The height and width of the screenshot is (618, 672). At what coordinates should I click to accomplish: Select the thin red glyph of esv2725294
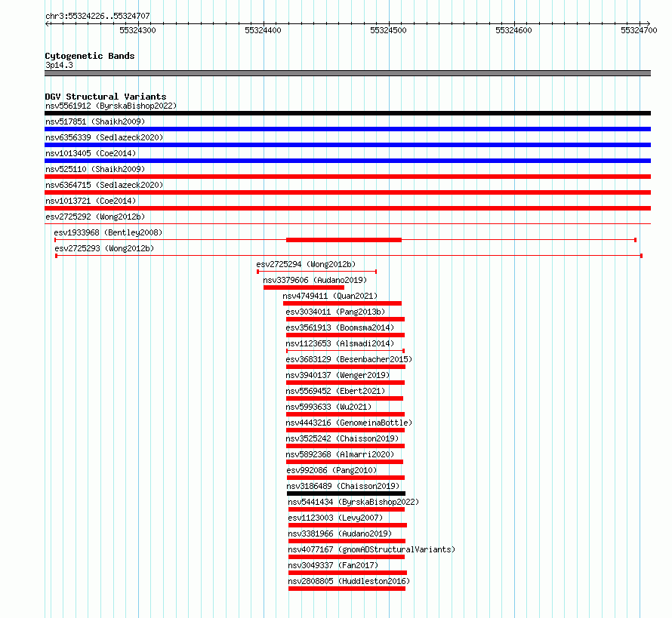point(316,272)
